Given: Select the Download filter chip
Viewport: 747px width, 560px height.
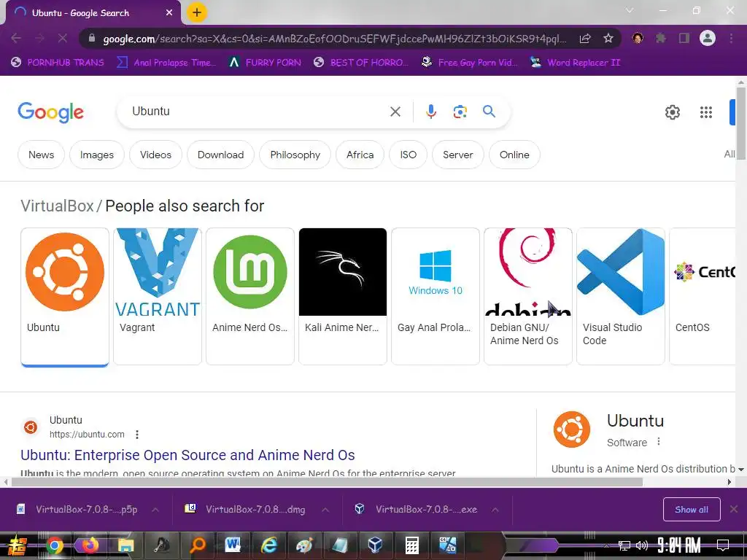Looking at the screenshot, I should [x=220, y=155].
